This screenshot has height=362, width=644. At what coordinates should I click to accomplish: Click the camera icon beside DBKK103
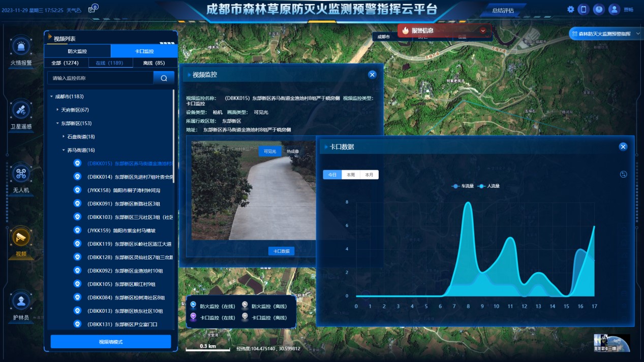(x=77, y=217)
